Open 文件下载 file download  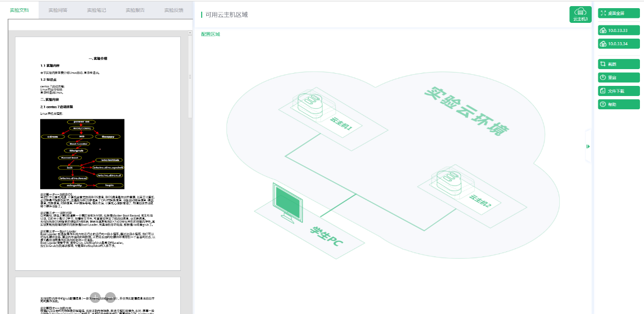click(x=619, y=91)
